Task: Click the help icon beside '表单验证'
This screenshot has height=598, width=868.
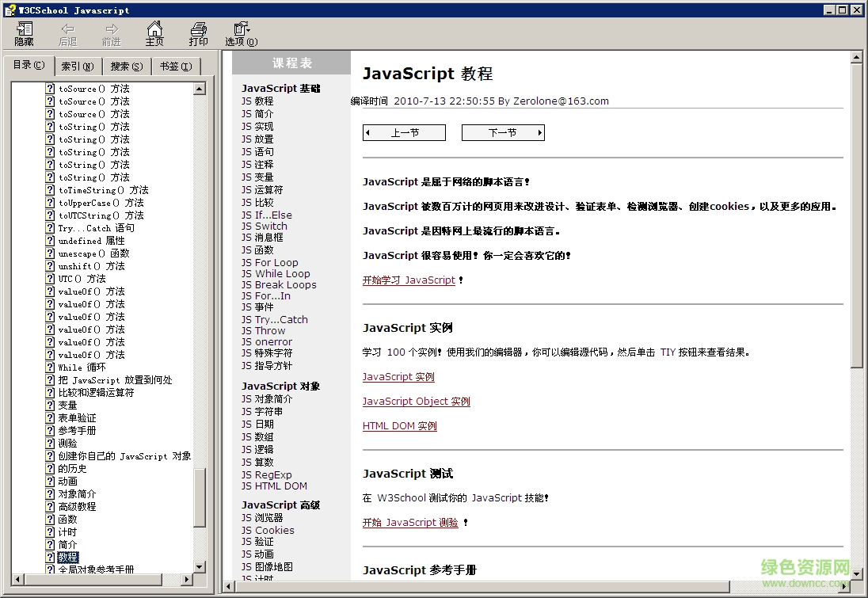Action: [50, 418]
